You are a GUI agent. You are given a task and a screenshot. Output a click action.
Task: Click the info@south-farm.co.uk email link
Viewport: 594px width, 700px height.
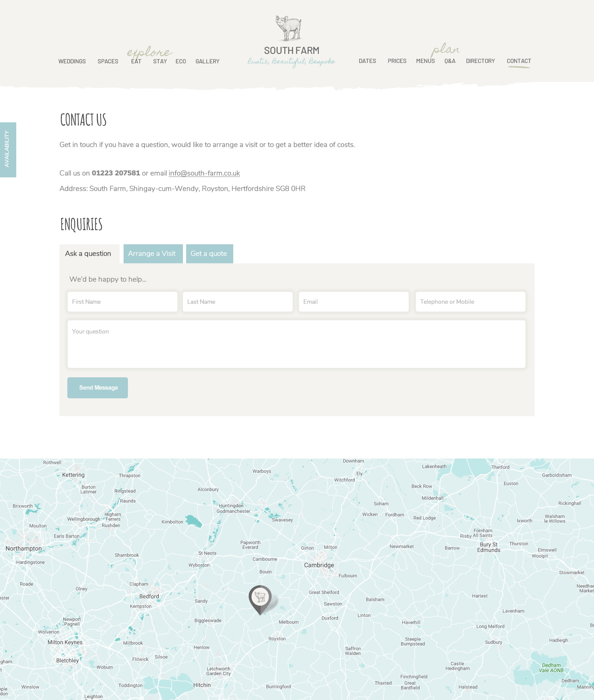[x=204, y=173]
